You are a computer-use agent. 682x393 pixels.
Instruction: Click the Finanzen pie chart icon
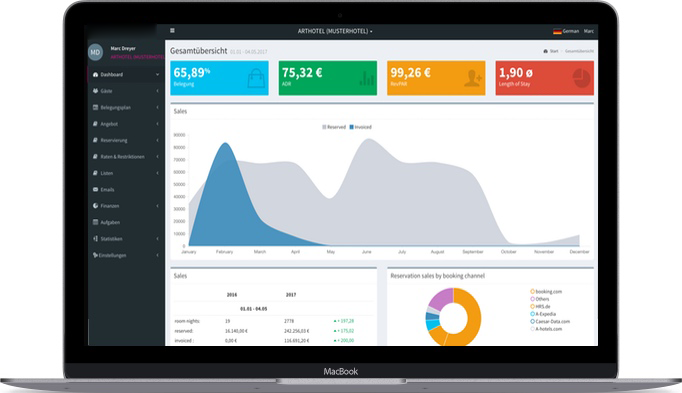(x=95, y=206)
